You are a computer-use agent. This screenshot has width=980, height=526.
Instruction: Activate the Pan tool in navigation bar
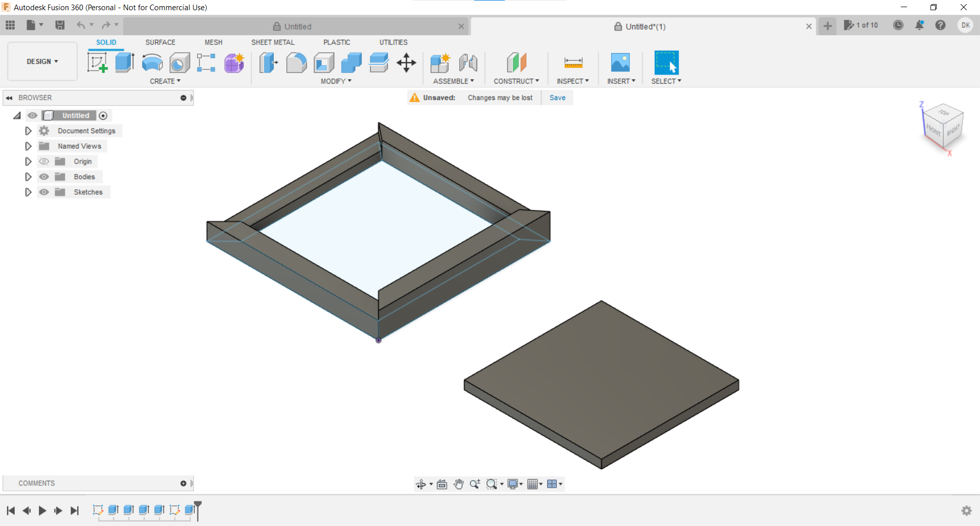pos(459,484)
